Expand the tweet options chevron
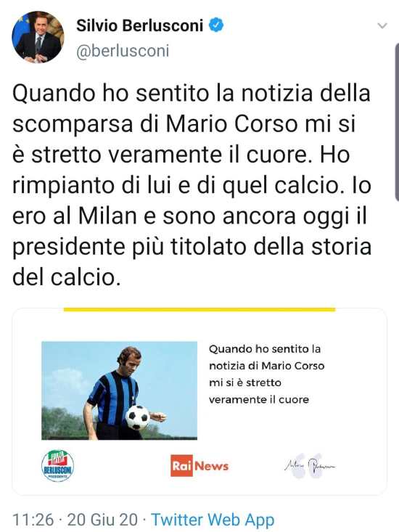Viewport: 399px width, 532px height. tap(382, 26)
